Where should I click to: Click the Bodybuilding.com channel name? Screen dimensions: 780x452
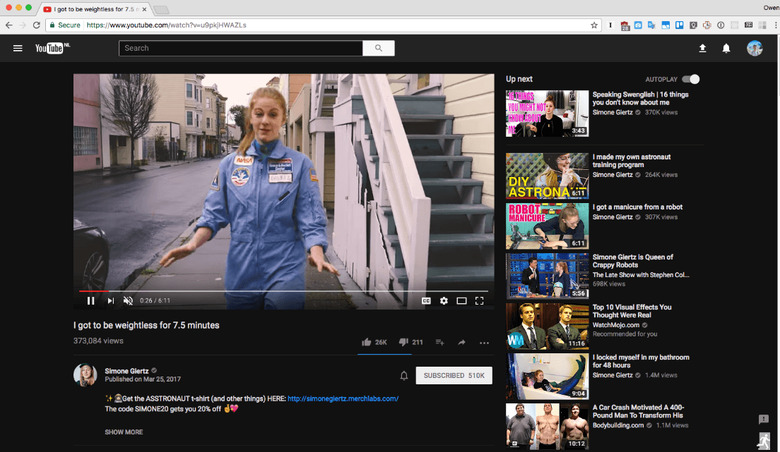click(x=618, y=425)
